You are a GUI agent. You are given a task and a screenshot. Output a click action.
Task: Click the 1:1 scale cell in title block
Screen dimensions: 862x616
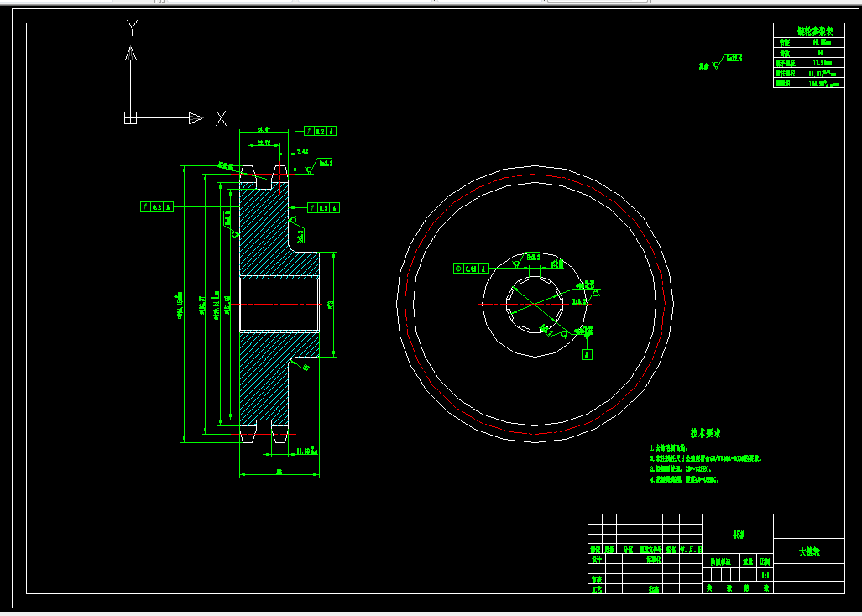765,576
